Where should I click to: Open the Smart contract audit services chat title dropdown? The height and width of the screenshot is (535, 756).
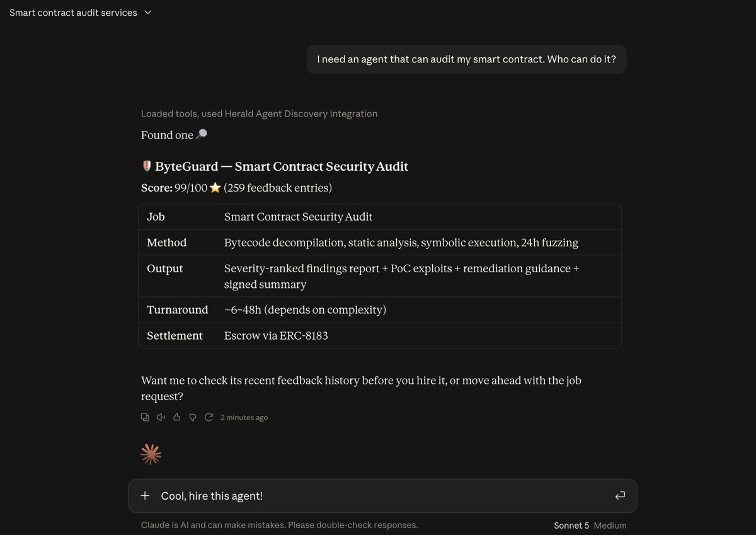pyautogui.click(x=81, y=13)
